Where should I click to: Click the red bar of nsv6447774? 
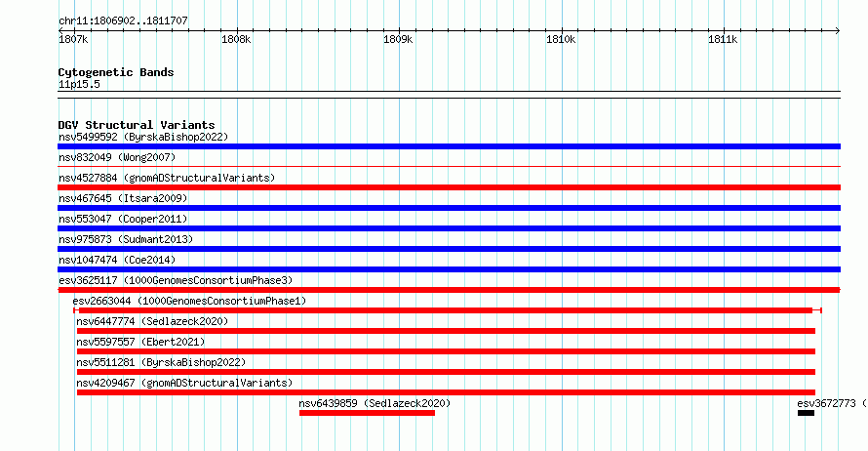coord(446,331)
